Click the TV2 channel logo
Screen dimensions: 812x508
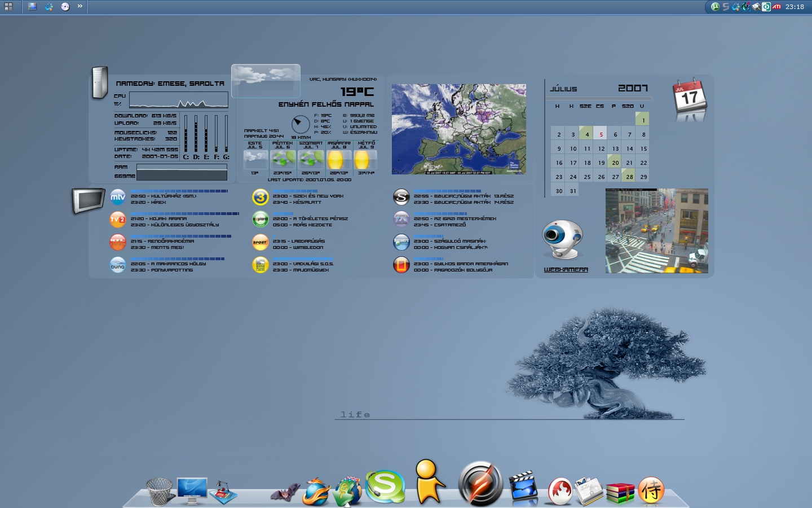pyautogui.click(x=117, y=220)
